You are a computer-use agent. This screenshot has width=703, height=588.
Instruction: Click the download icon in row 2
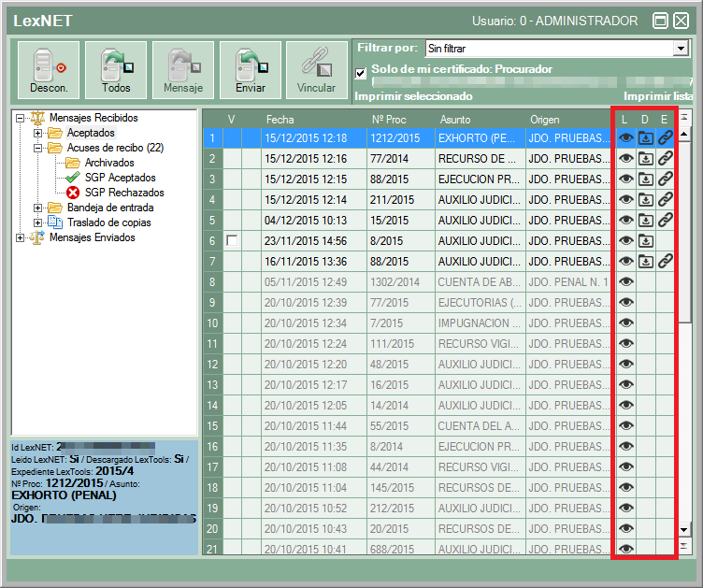pyautogui.click(x=645, y=158)
